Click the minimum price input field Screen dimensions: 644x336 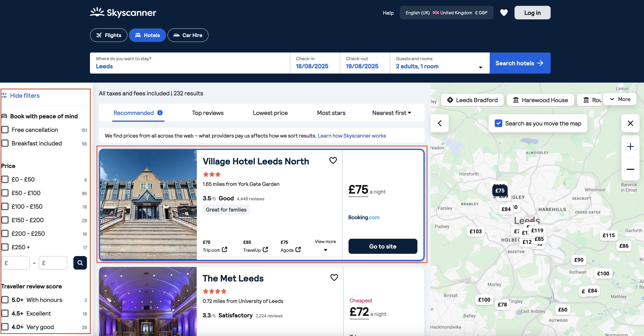pyautogui.click(x=15, y=263)
